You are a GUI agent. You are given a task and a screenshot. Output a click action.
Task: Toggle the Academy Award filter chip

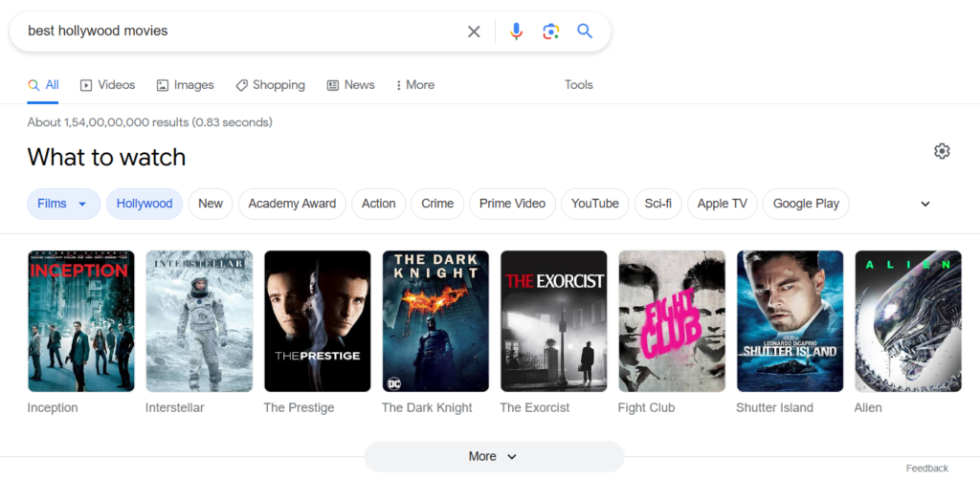tap(292, 204)
